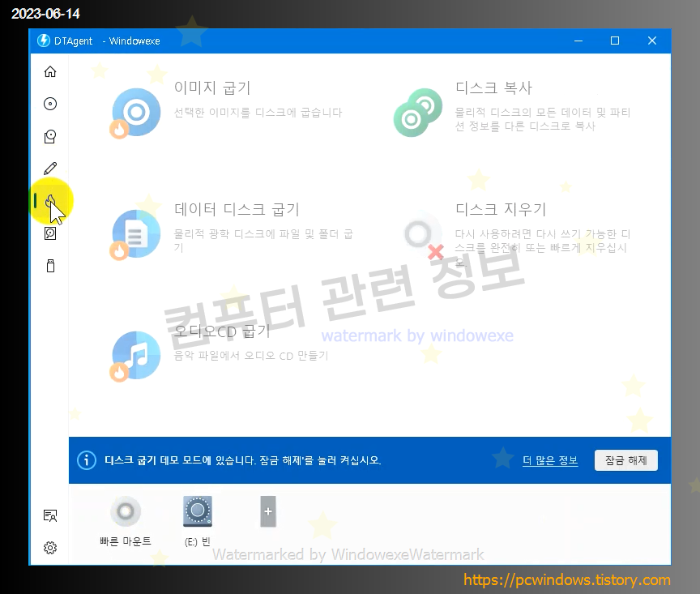700x594 pixels.
Task: Open Settings via the gear icon
Action: 49,548
